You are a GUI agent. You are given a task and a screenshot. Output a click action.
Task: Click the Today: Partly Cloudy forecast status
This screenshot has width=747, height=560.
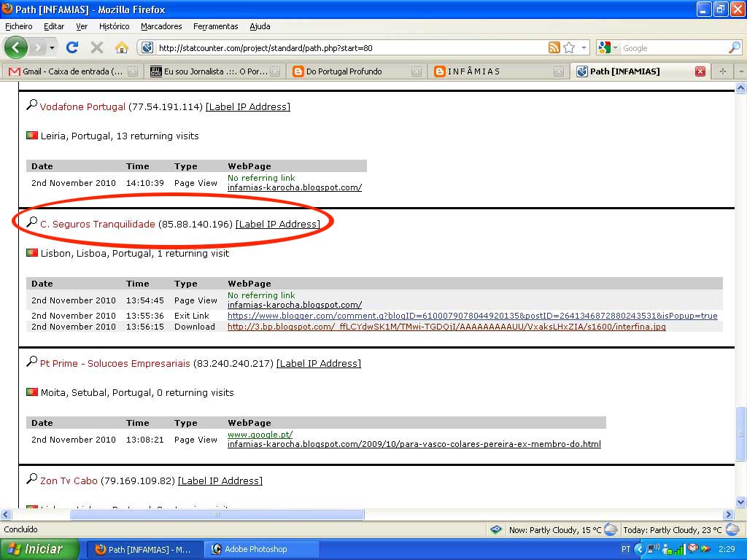click(x=681, y=529)
